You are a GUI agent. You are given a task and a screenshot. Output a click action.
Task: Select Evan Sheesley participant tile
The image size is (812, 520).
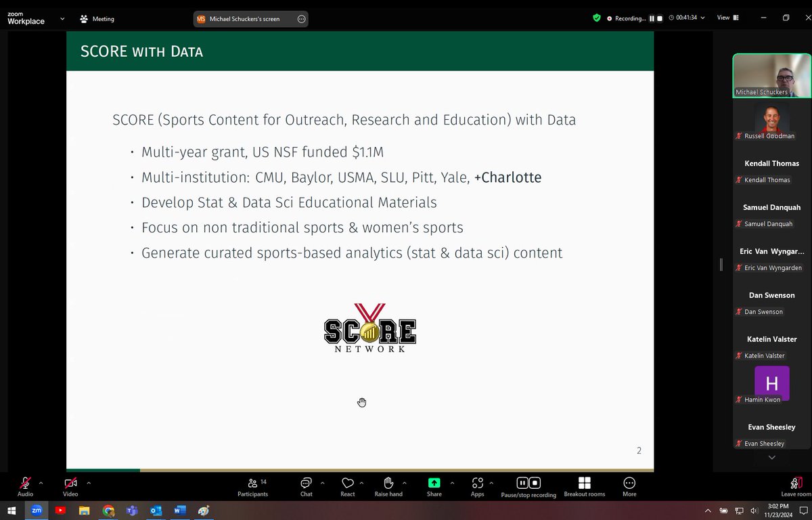pyautogui.click(x=772, y=428)
